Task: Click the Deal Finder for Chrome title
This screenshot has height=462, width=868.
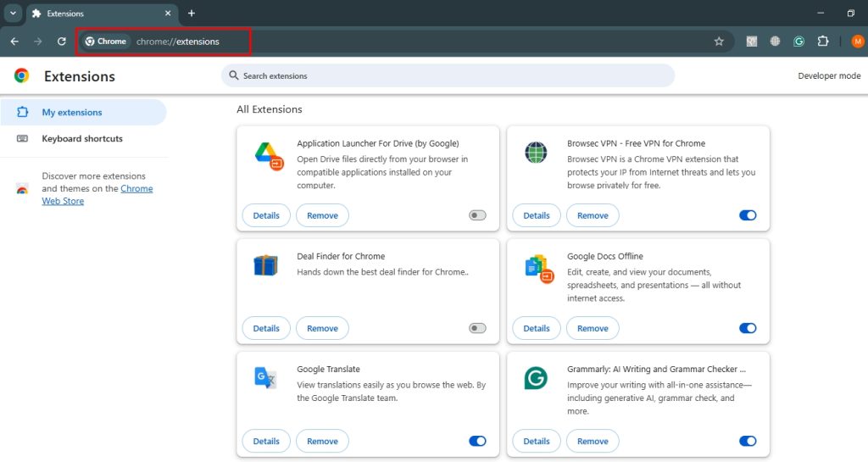Action: [341, 256]
